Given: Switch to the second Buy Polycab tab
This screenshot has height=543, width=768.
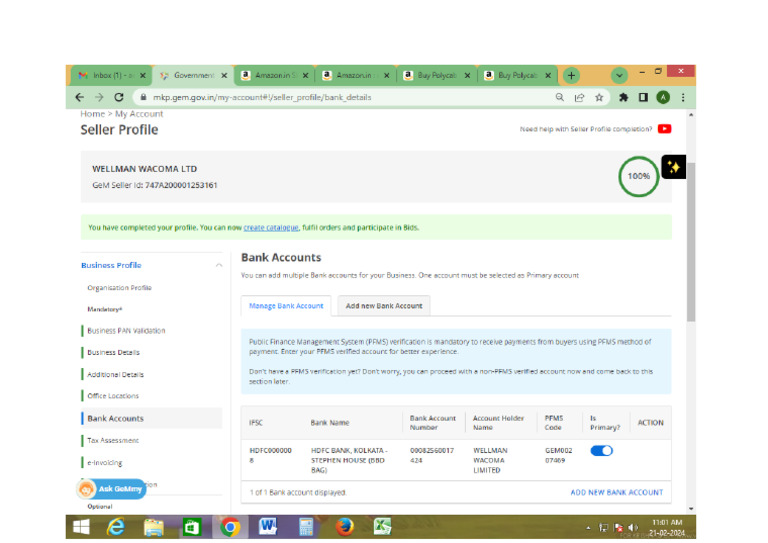Looking at the screenshot, I should point(517,75).
